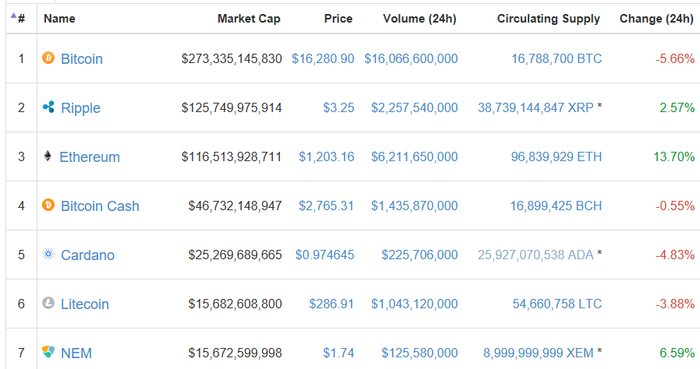Click the gray Litecoin coin icon

[x=48, y=303]
